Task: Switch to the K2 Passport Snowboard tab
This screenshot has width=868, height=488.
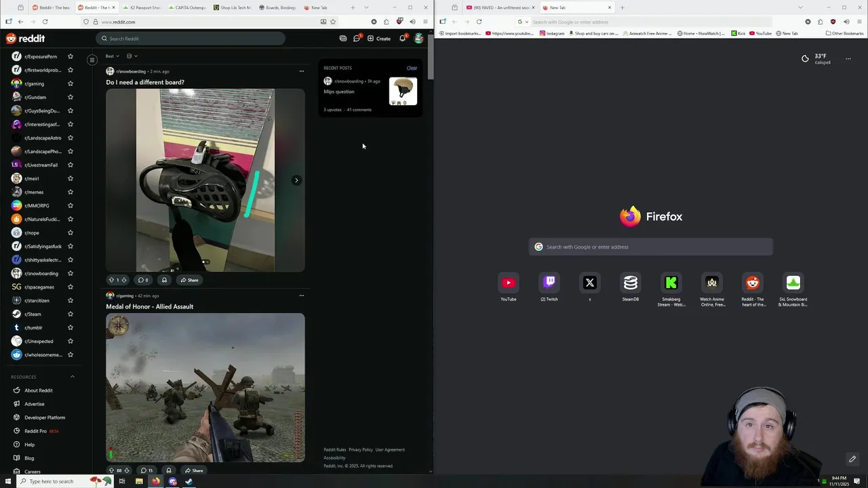Action: pos(143,7)
